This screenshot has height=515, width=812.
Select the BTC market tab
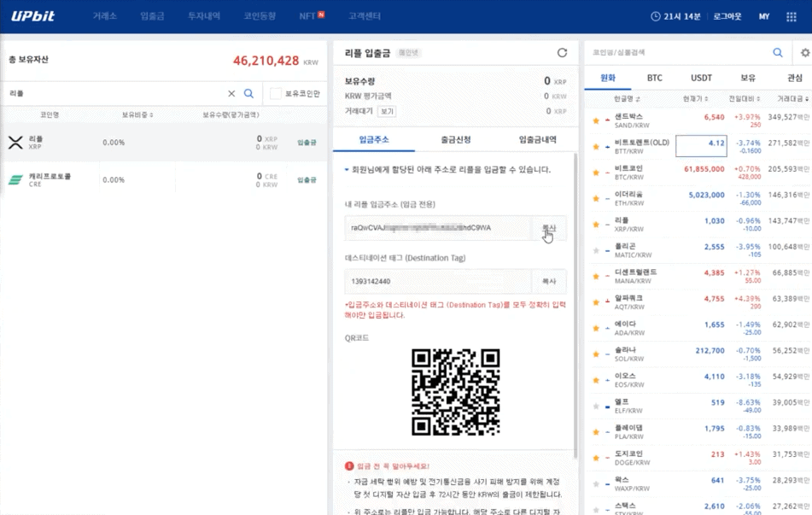coord(655,78)
